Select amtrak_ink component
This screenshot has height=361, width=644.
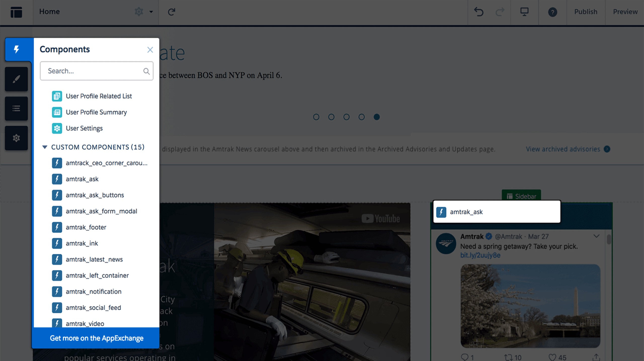(x=75, y=243)
